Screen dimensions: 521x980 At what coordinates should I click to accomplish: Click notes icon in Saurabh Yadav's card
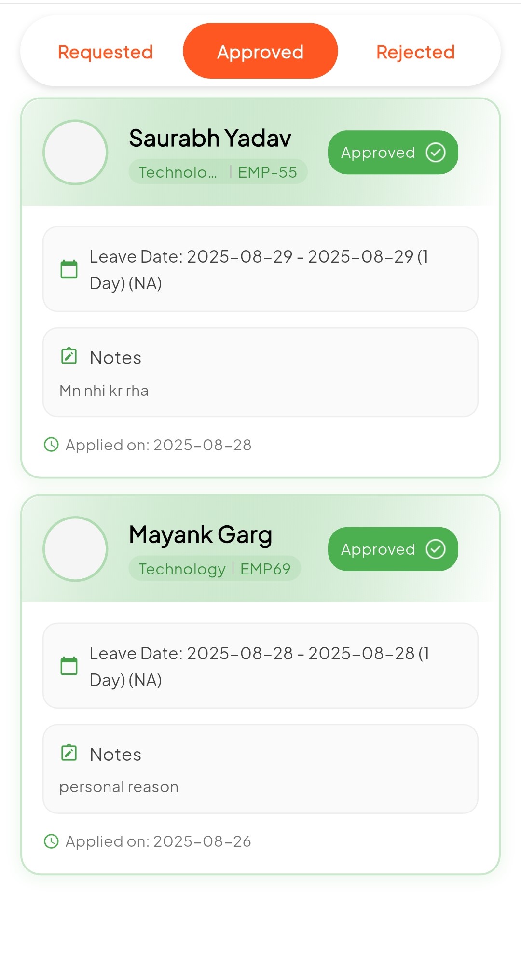click(69, 356)
